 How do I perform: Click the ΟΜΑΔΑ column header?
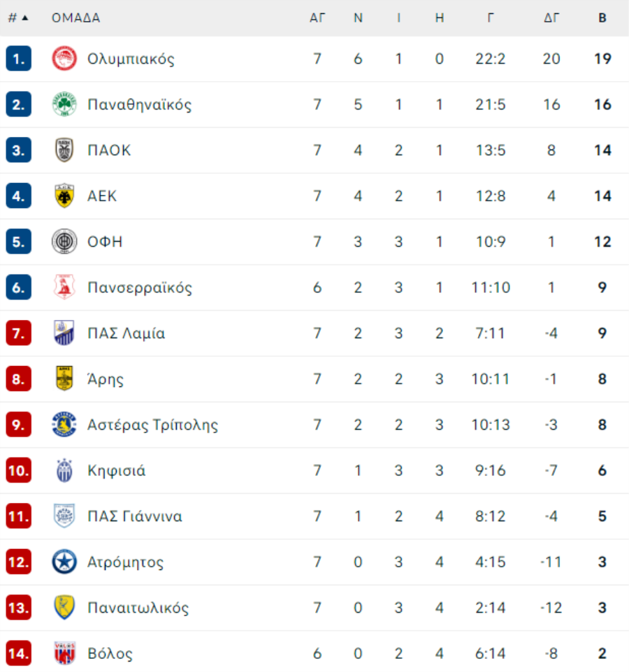tap(75, 18)
